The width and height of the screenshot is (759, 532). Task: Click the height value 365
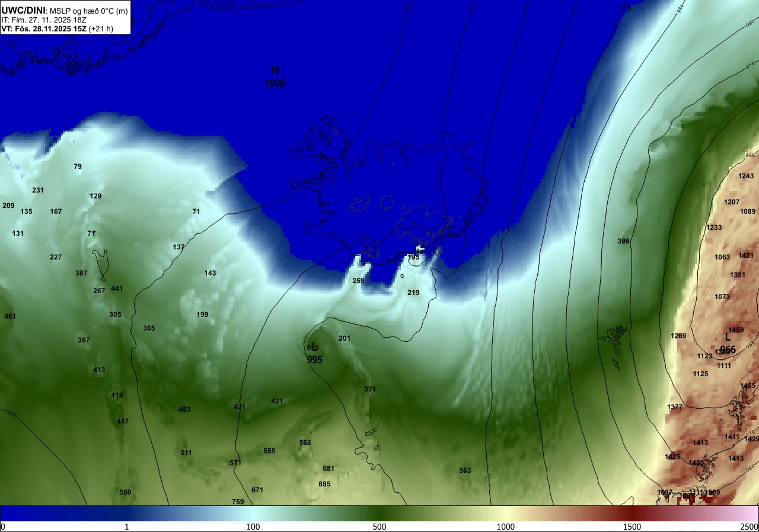point(149,328)
